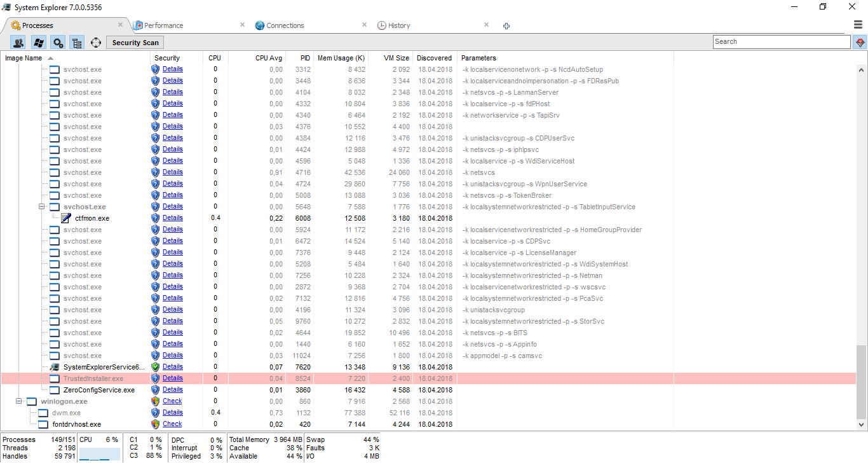The image size is (868, 463).
Task: Open Check link for fontdrvhost.exe
Action: coord(172,424)
